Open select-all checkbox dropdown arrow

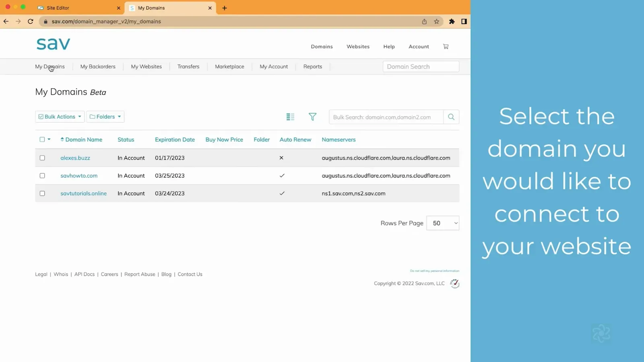click(49, 140)
